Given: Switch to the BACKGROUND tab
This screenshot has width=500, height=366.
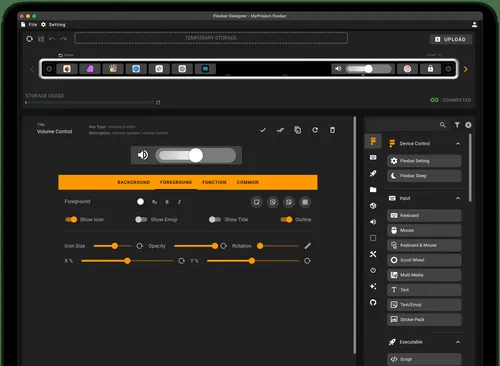Looking at the screenshot, I should point(134,182).
